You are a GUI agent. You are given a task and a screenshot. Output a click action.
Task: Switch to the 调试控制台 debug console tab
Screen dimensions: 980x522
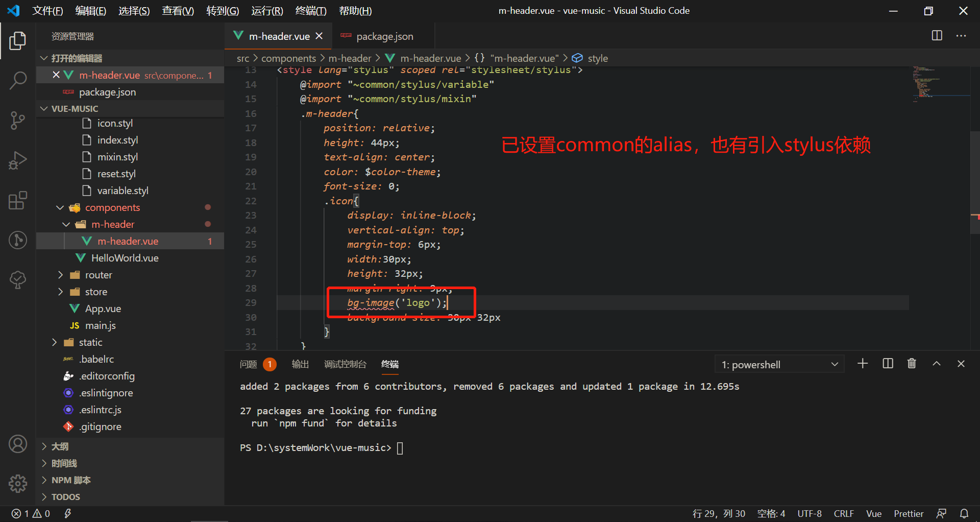[345, 364]
